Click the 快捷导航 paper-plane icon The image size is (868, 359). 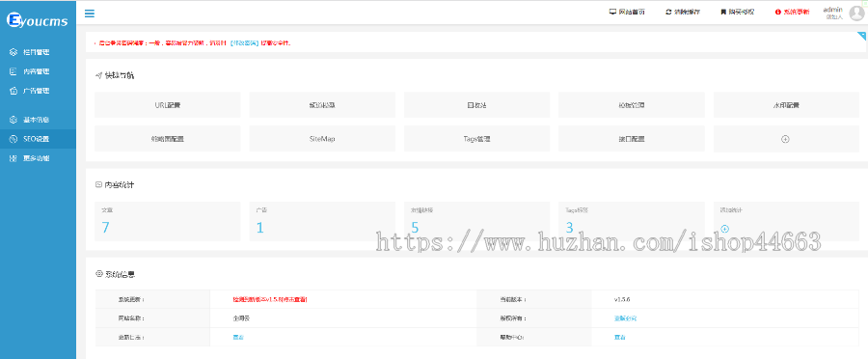coord(98,75)
